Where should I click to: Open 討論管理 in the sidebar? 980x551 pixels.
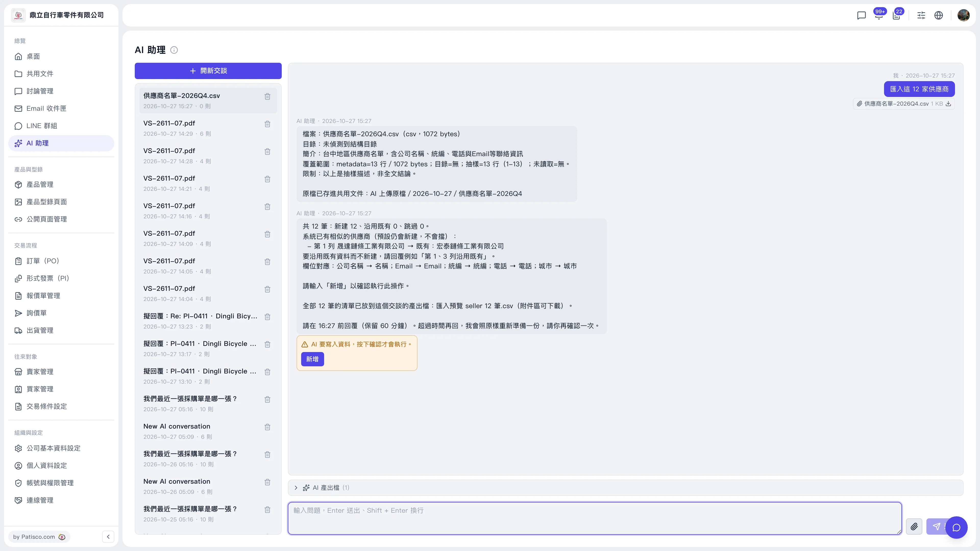[x=61, y=91]
